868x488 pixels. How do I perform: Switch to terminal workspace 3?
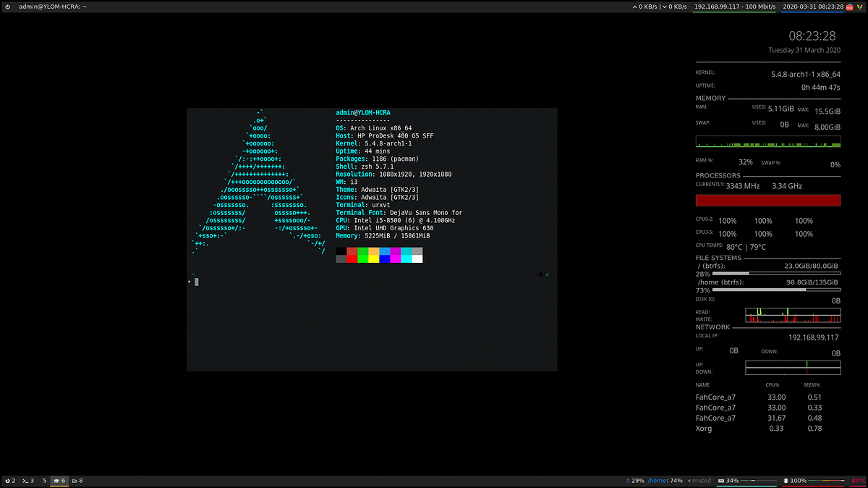[x=28, y=481]
